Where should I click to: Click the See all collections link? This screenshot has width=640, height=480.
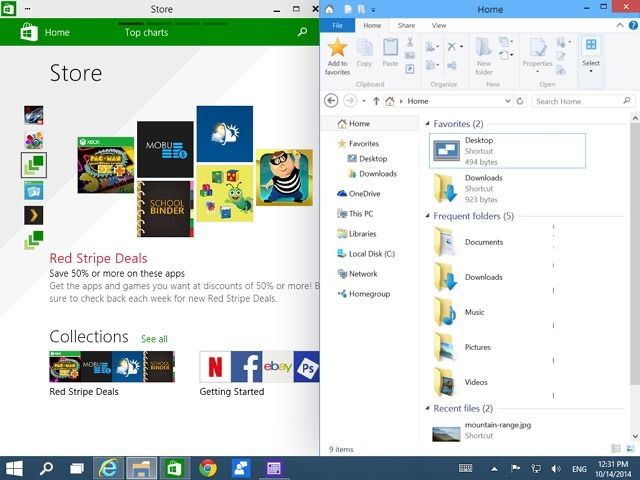click(x=154, y=339)
